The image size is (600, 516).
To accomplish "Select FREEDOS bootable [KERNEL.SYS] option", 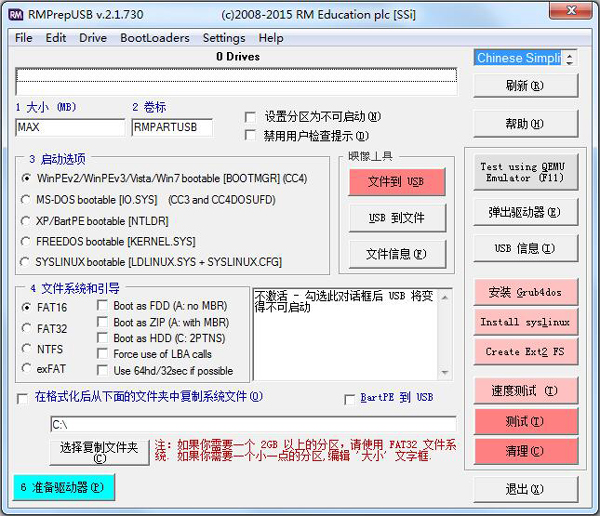I will click(x=26, y=242).
